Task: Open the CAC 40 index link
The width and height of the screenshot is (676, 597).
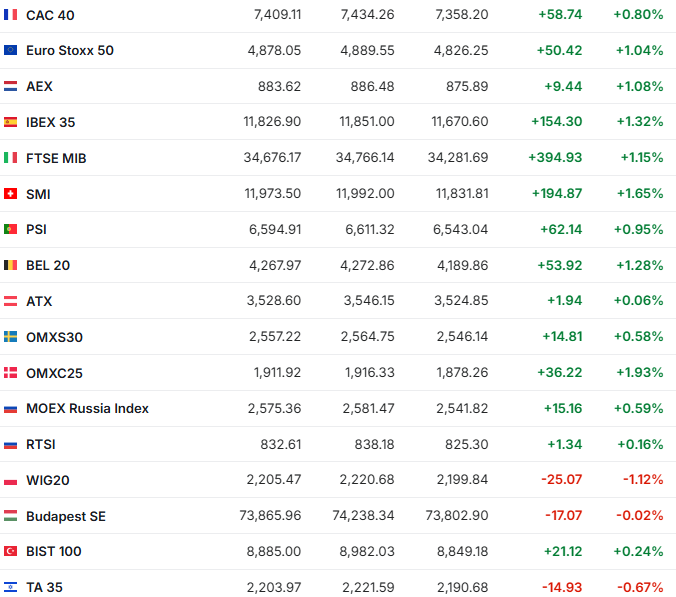Action: (50, 15)
